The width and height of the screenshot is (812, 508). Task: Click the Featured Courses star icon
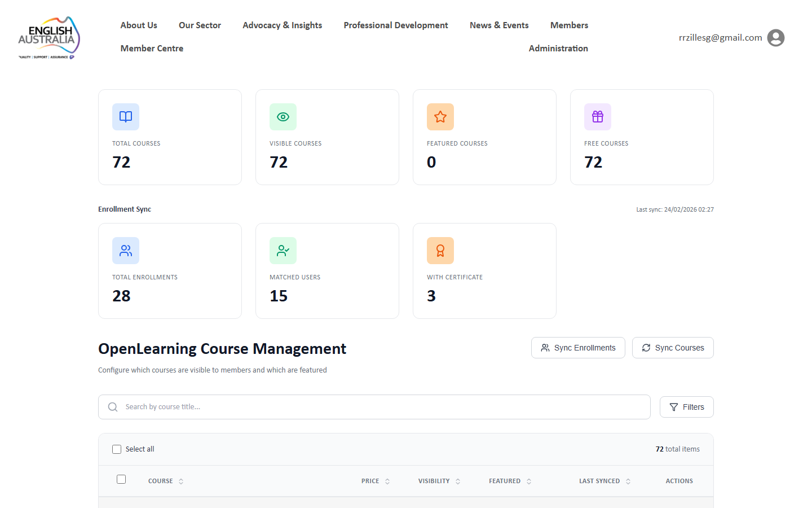click(440, 117)
